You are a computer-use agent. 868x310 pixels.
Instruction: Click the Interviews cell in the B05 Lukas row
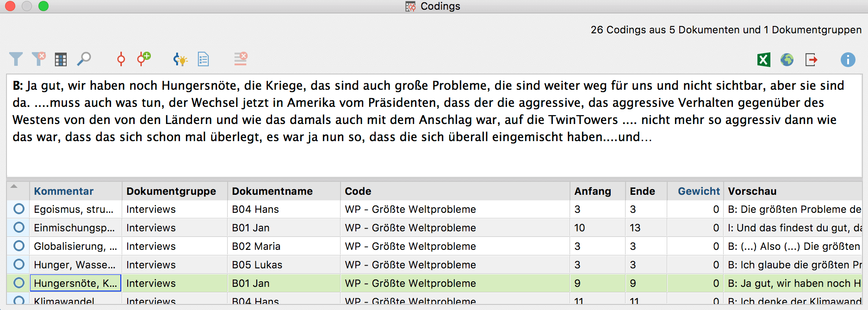pos(174,265)
